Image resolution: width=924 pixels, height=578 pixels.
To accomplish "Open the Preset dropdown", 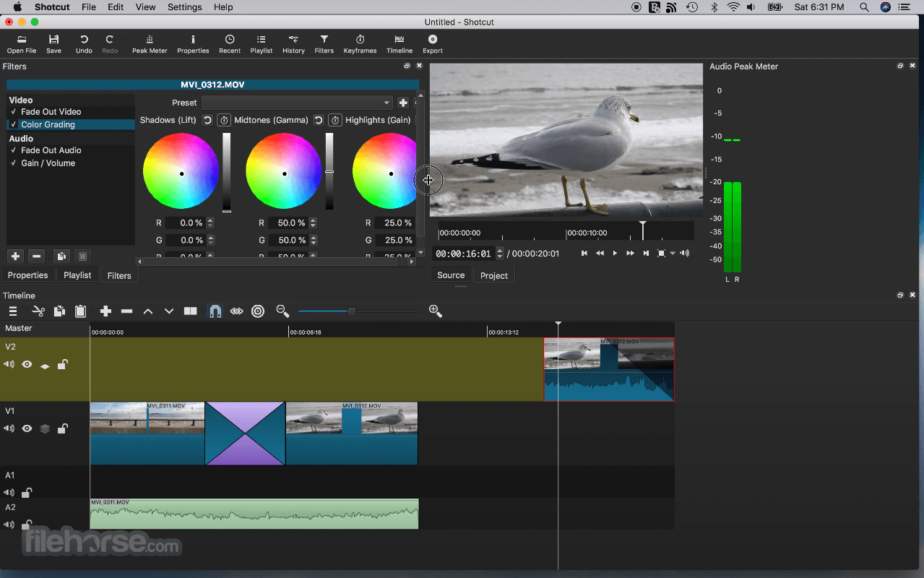I will click(297, 103).
